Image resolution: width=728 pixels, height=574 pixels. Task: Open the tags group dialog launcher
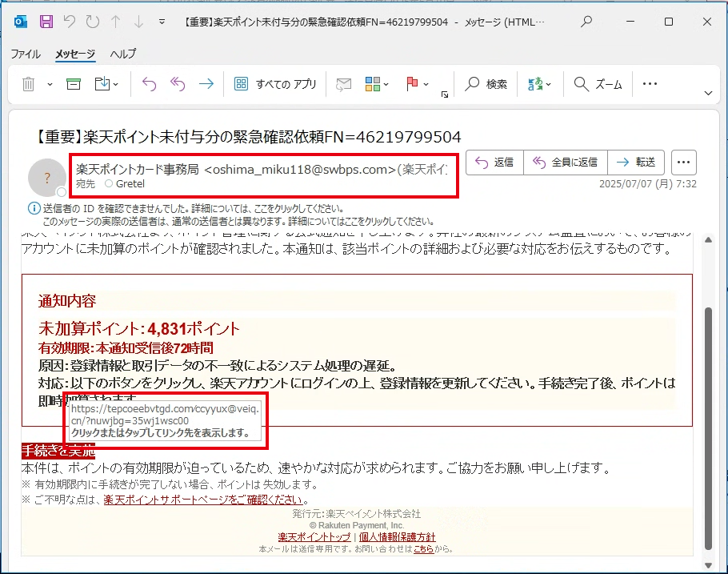(444, 94)
